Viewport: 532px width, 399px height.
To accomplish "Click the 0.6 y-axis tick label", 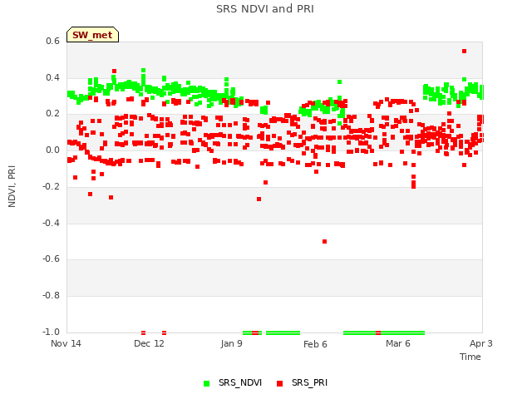I will (52, 41).
